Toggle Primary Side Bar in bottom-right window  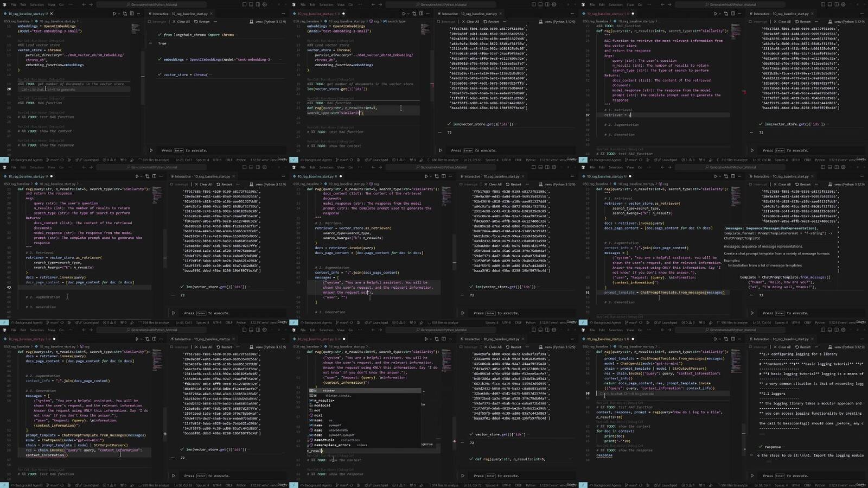pyautogui.click(x=824, y=329)
